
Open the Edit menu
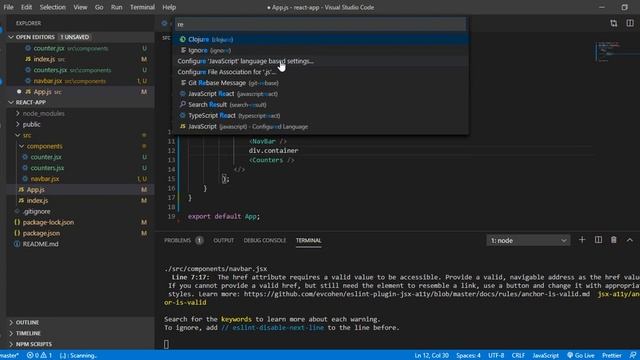point(26,7)
